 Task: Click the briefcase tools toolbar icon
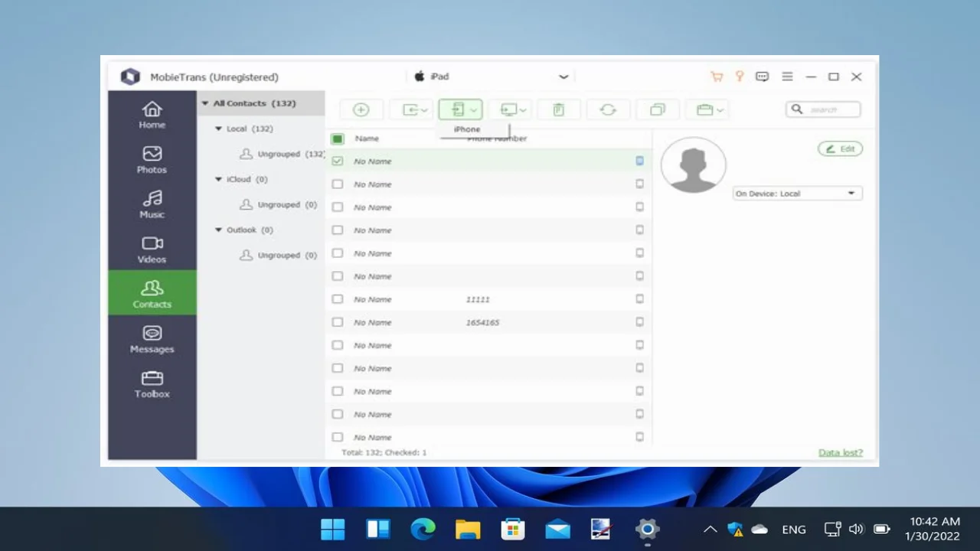704,110
